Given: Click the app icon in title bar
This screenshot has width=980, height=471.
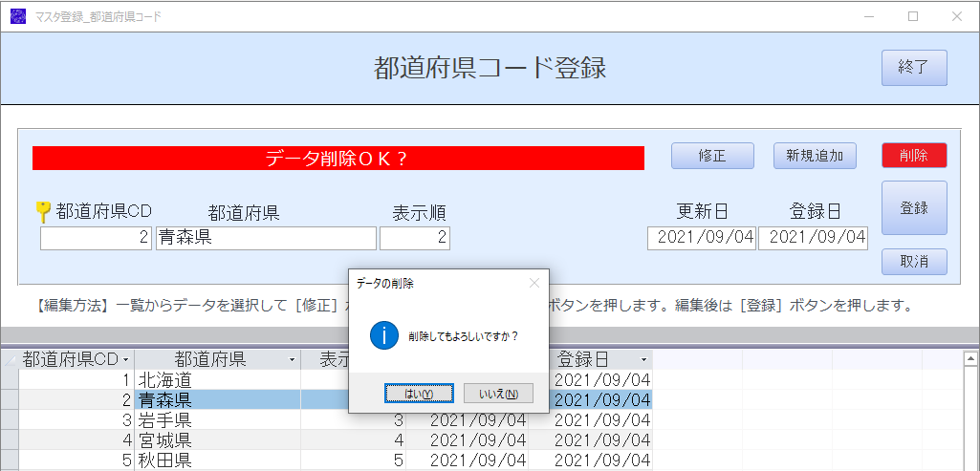Looking at the screenshot, I should tap(18, 16).
